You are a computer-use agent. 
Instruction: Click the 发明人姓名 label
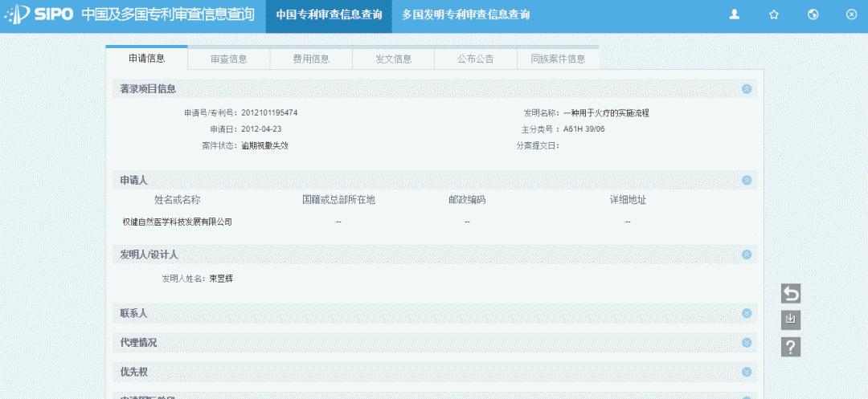(x=184, y=279)
